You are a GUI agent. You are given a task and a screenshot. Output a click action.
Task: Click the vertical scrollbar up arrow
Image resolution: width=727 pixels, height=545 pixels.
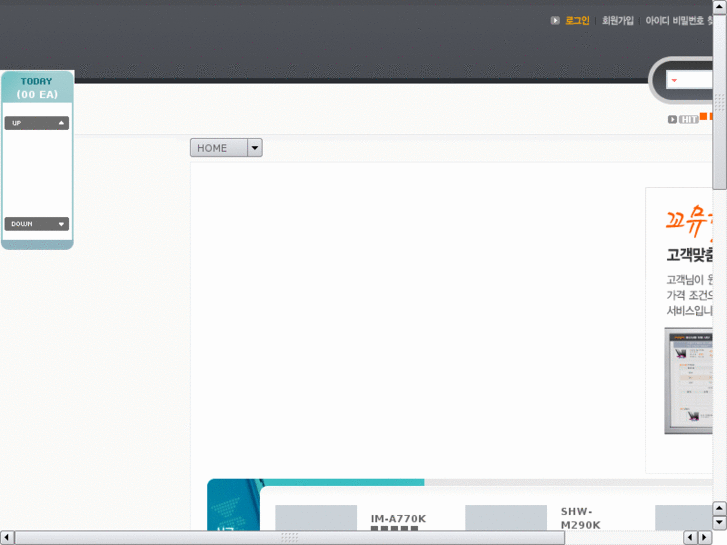(x=720, y=7)
